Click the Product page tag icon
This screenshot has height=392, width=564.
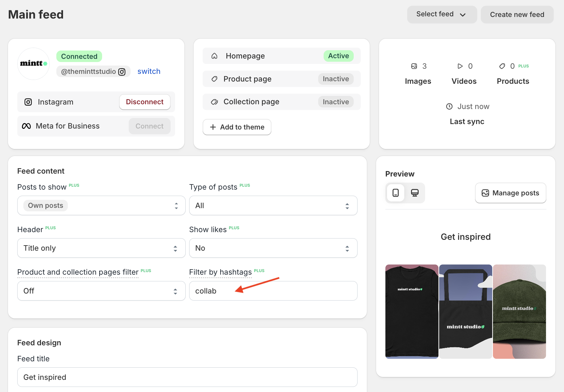coord(214,79)
